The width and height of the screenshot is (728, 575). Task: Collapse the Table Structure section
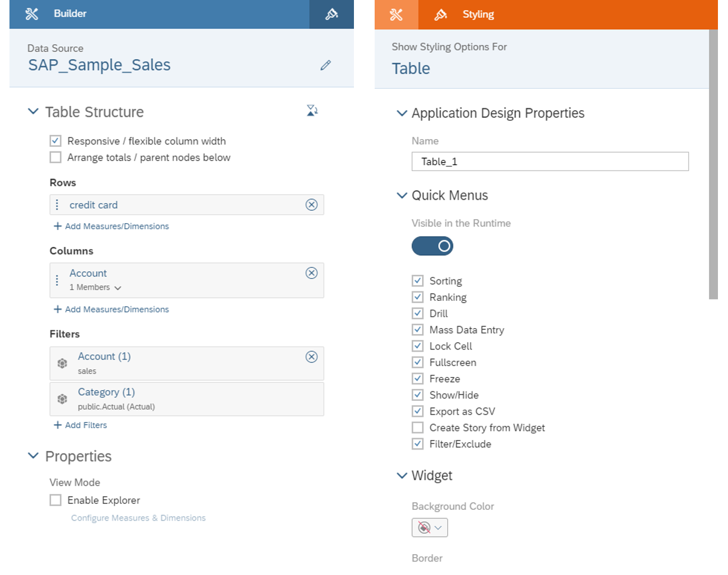coord(34,112)
